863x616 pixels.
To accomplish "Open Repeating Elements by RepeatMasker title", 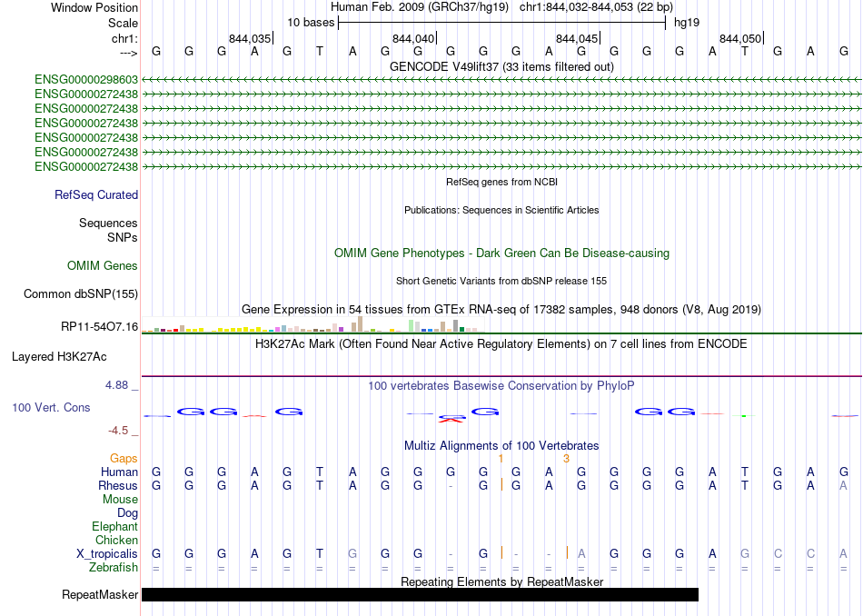I will (x=501, y=581).
